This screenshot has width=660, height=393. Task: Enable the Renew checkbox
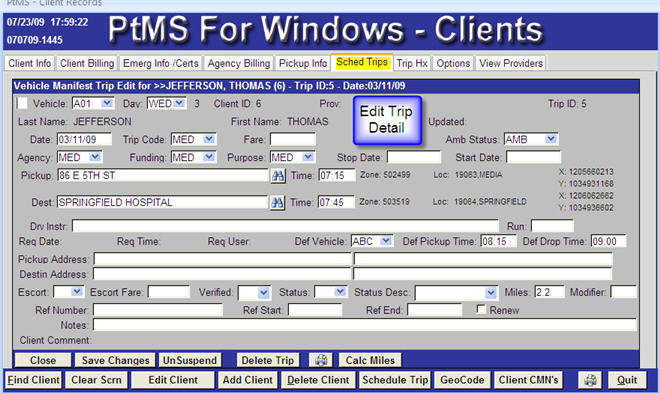[x=481, y=309]
